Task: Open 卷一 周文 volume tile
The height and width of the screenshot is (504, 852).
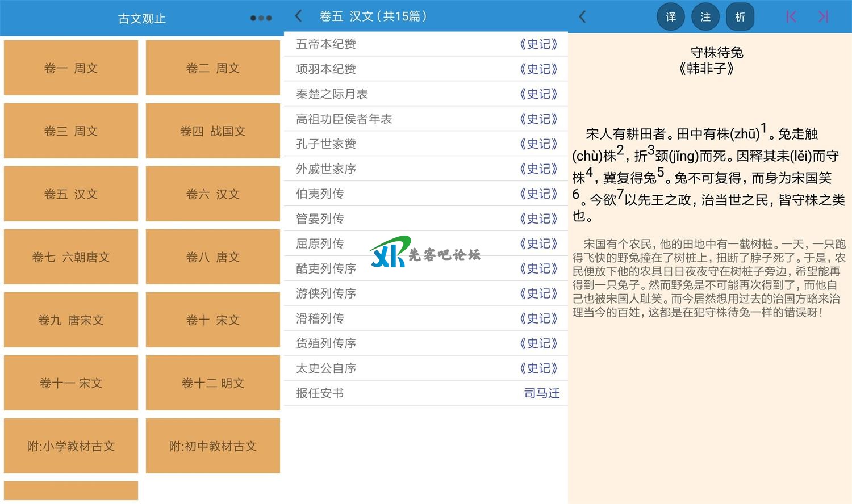Action: [71, 68]
